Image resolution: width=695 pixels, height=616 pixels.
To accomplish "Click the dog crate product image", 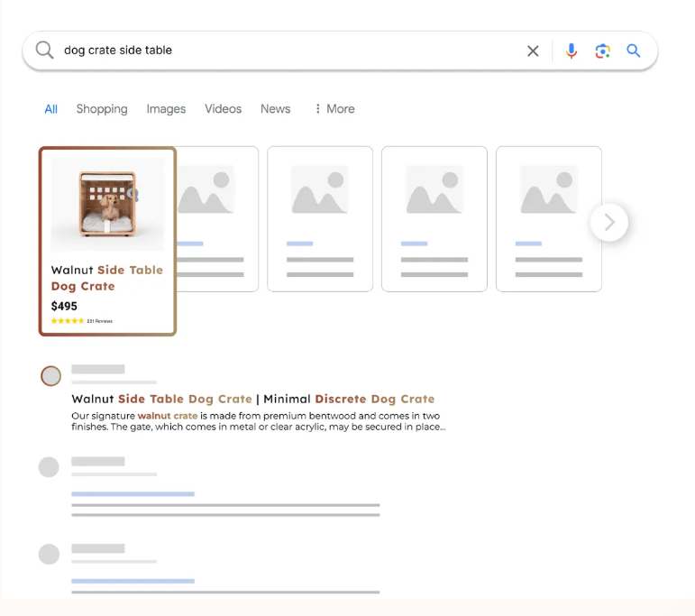I will (107, 205).
